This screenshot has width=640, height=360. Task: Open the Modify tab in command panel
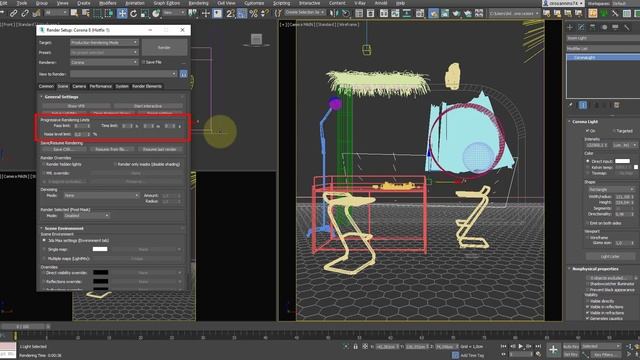pyautogui.click(x=581, y=27)
